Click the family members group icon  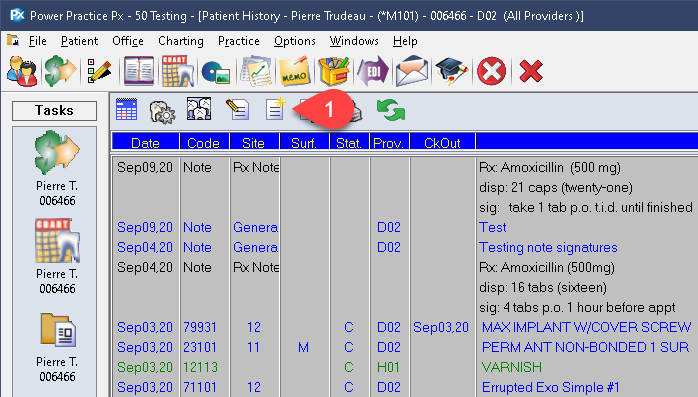pos(199,109)
